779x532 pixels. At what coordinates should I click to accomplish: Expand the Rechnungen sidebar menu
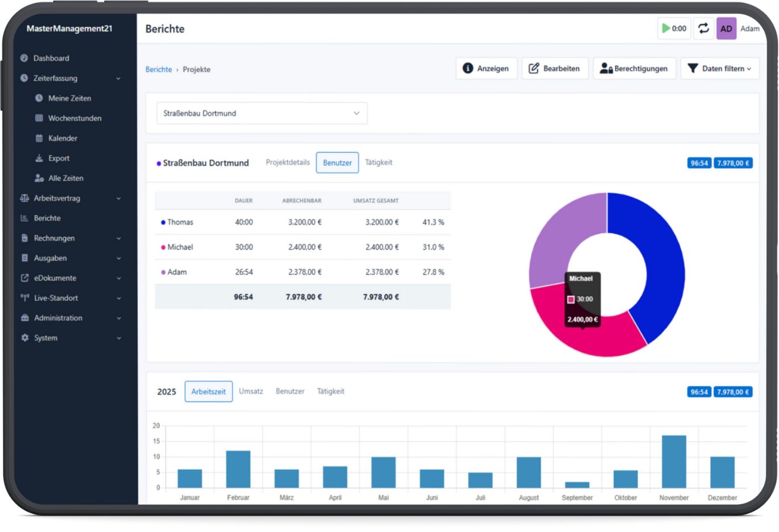pos(70,238)
